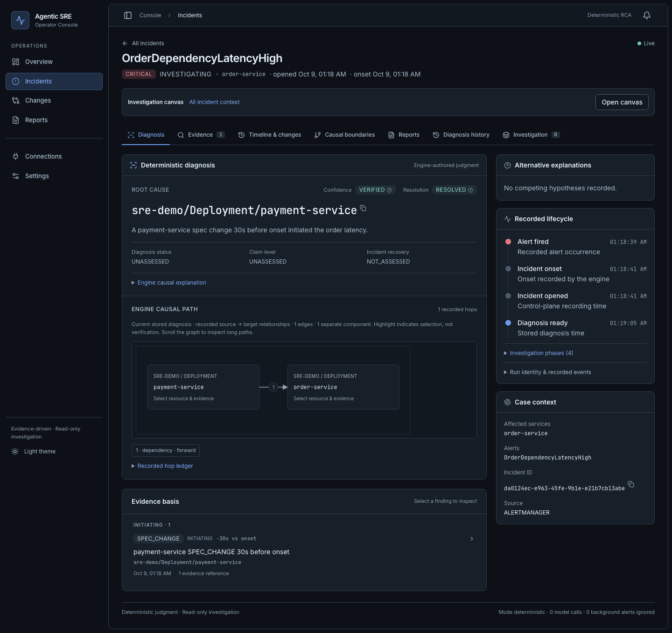672x633 pixels.
Task: Open the notifications bell
Action: click(647, 15)
